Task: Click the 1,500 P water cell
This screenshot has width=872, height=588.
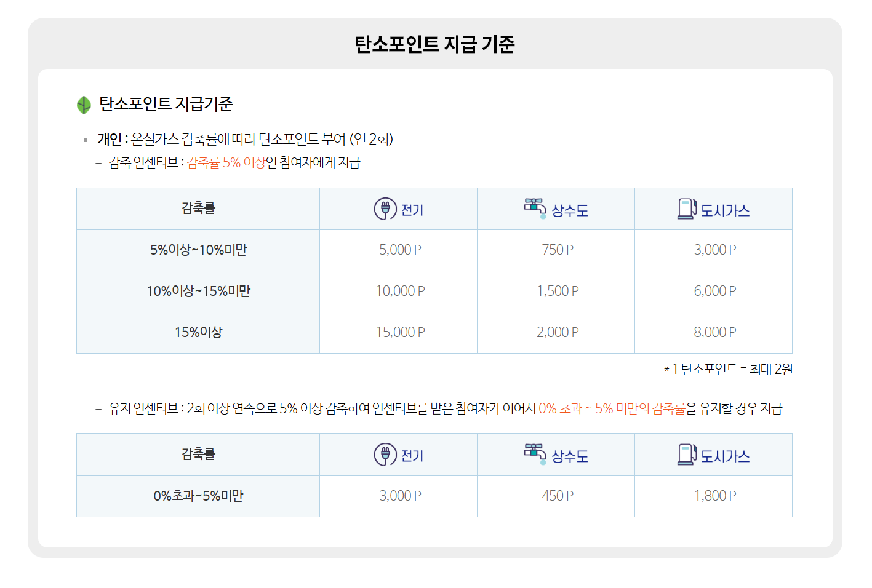Action: (x=558, y=291)
